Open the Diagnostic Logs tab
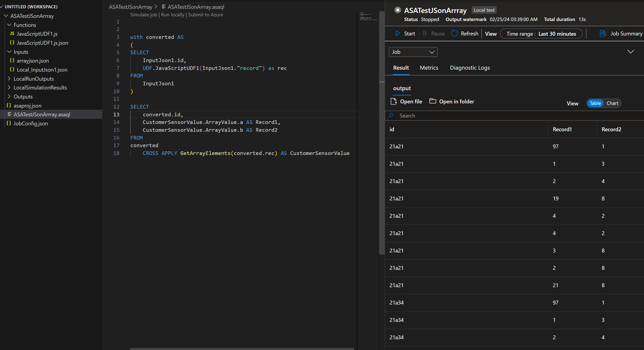The height and width of the screenshot is (350, 644). (469, 68)
